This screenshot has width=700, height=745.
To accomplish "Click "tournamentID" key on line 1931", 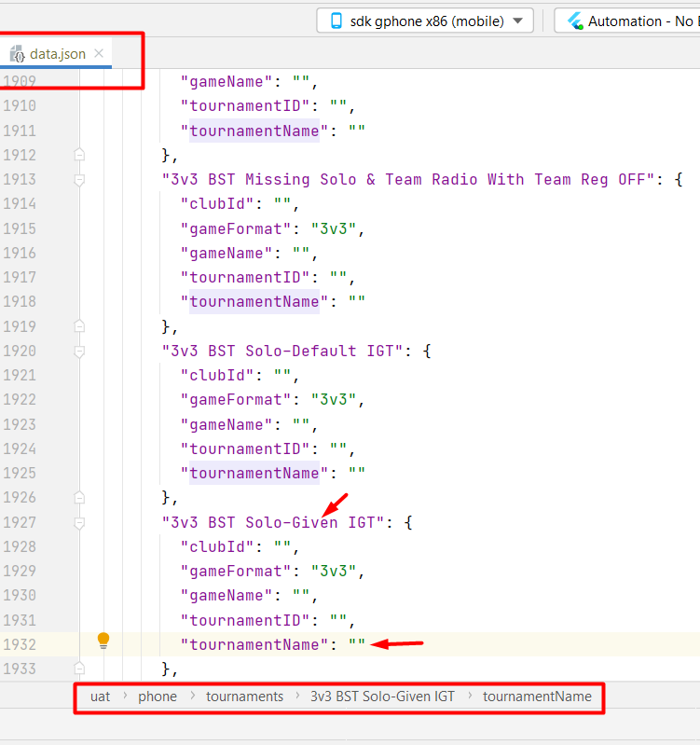I will pyautogui.click(x=245, y=620).
